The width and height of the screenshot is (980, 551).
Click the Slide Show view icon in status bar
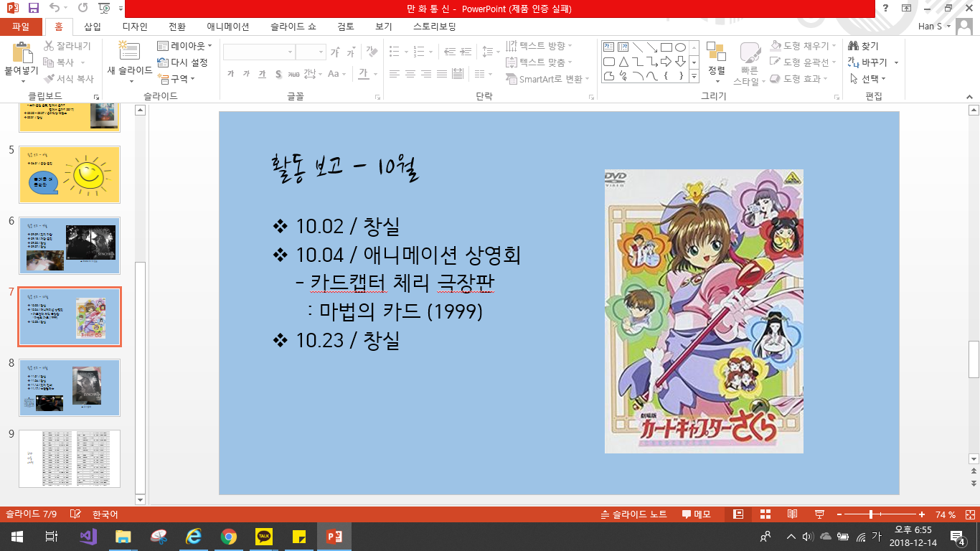819,514
